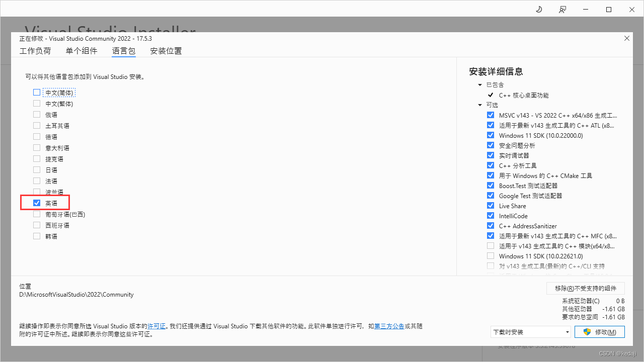Viewport: 644px width, 362px height.
Task: Uncheck C++ AddressSanitizer option
Action: [491, 226]
